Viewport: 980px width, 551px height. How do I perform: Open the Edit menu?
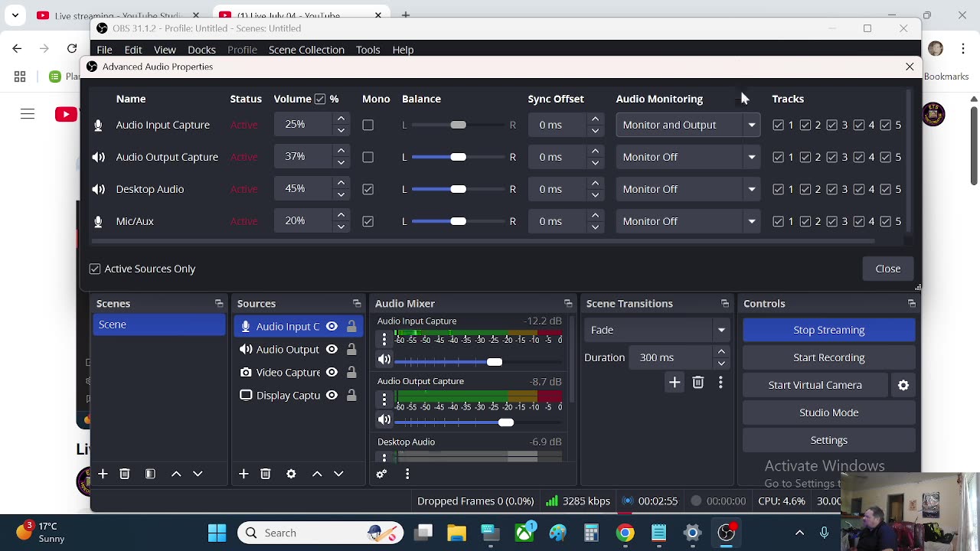[x=133, y=50]
